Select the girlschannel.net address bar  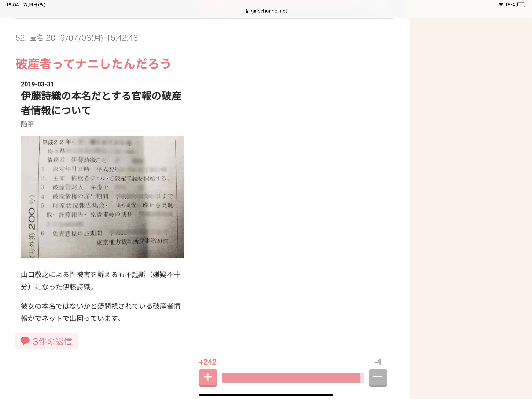pos(268,11)
